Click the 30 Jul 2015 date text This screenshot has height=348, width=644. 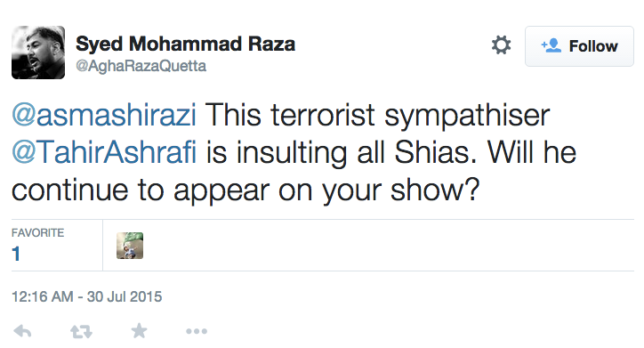(x=125, y=296)
